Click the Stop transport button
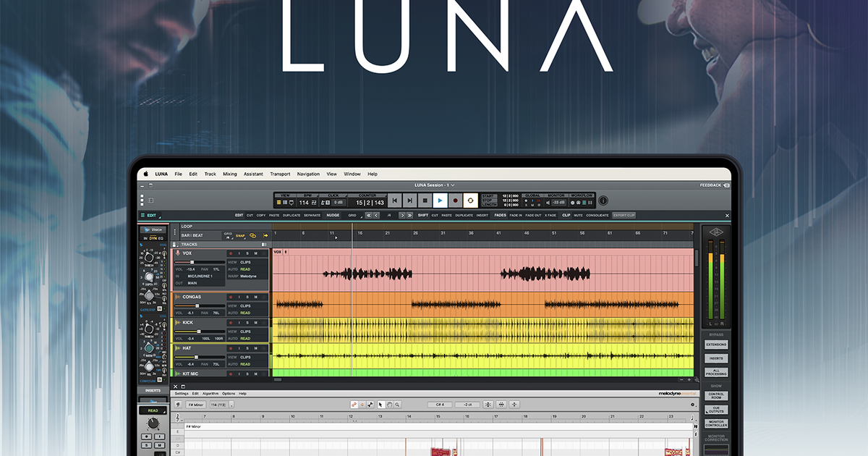Viewport: 868px width, 456px height. click(x=425, y=200)
